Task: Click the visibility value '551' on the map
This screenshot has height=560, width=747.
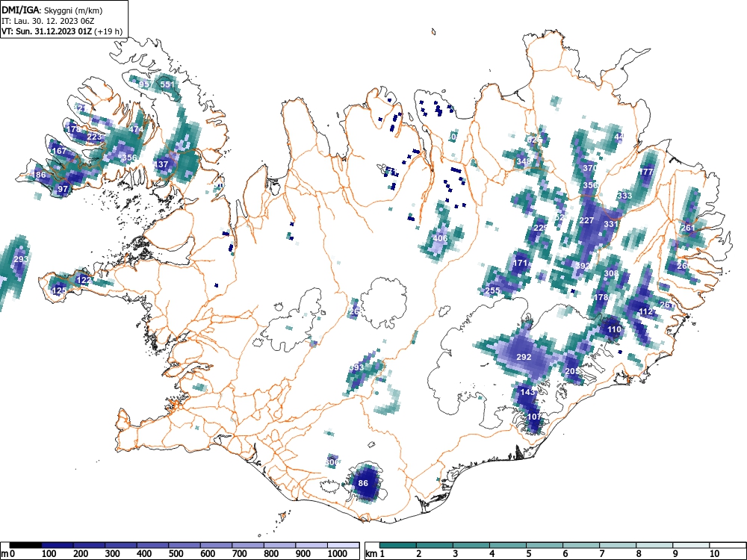Action: pyautogui.click(x=167, y=85)
